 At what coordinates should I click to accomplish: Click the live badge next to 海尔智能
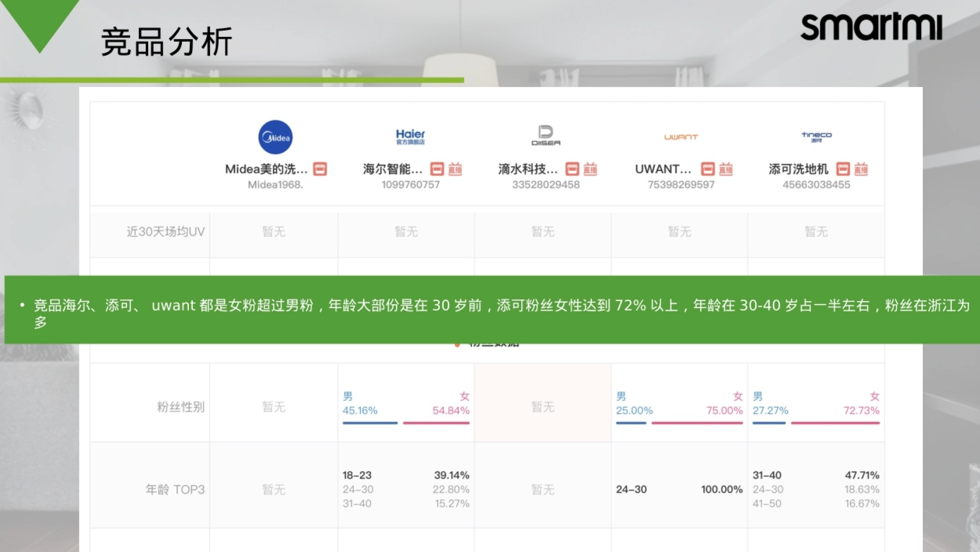pyautogui.click(x=455, y=169)
